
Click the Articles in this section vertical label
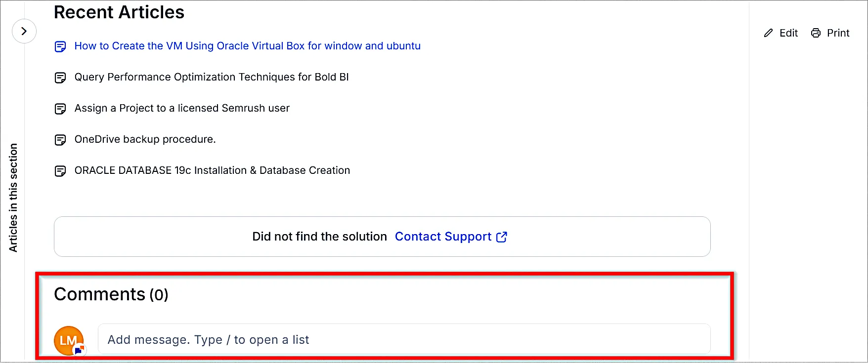pyautogui.click(x=13, y=198)
